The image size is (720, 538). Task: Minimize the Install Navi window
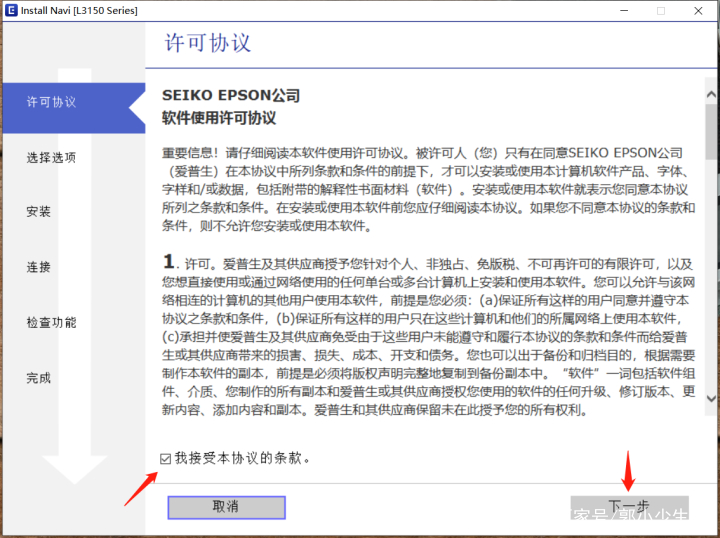624,11
